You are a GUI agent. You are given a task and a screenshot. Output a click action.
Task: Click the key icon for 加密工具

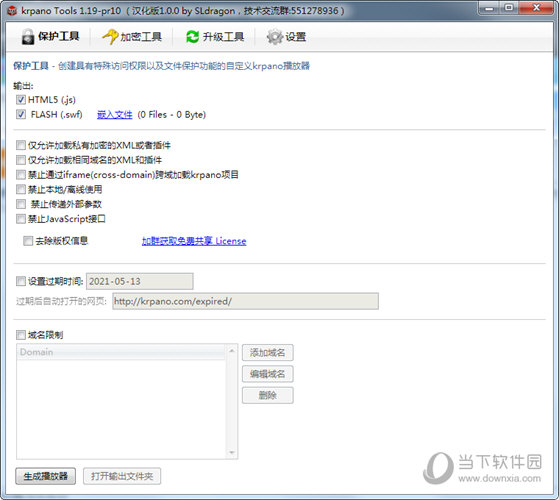pos(110,36)
